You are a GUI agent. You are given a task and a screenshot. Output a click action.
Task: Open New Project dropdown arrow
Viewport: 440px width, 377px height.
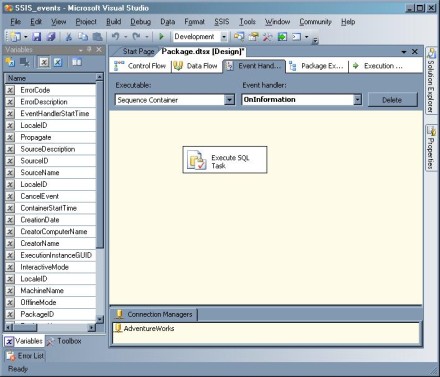click(25, 37)
